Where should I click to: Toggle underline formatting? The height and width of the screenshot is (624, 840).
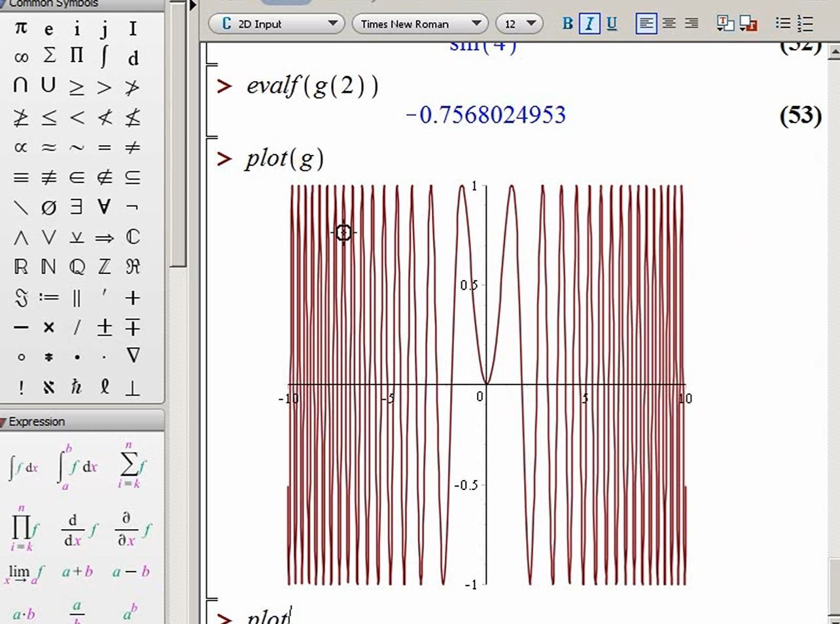(612, 24)
